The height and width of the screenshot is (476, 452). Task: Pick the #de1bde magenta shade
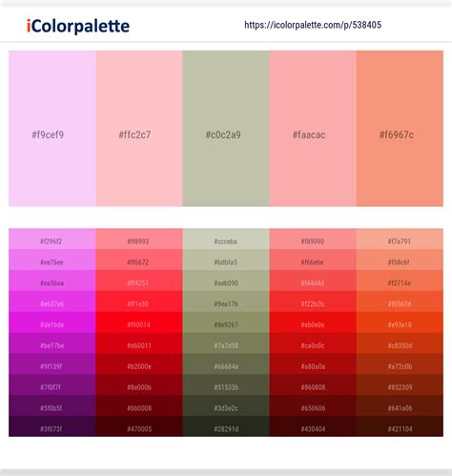52,322
